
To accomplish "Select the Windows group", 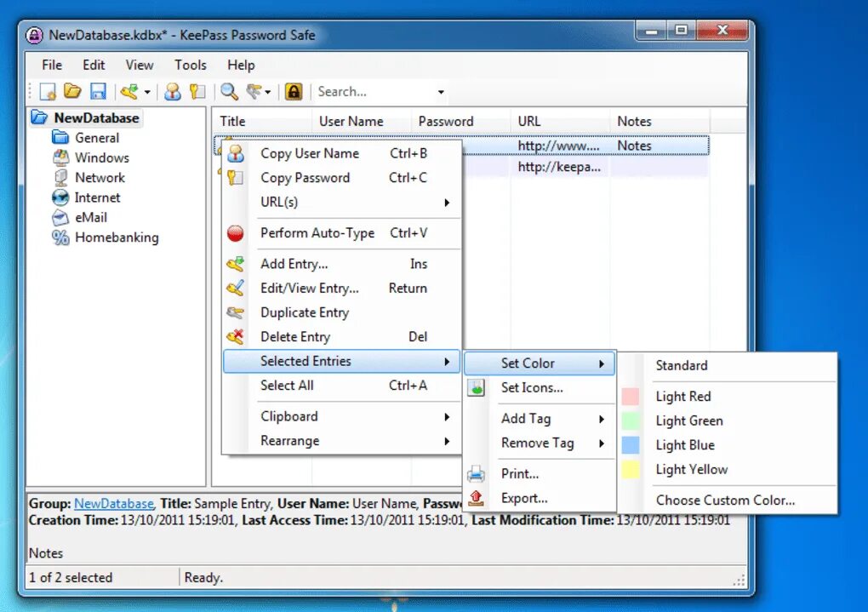I will point(102,157).
